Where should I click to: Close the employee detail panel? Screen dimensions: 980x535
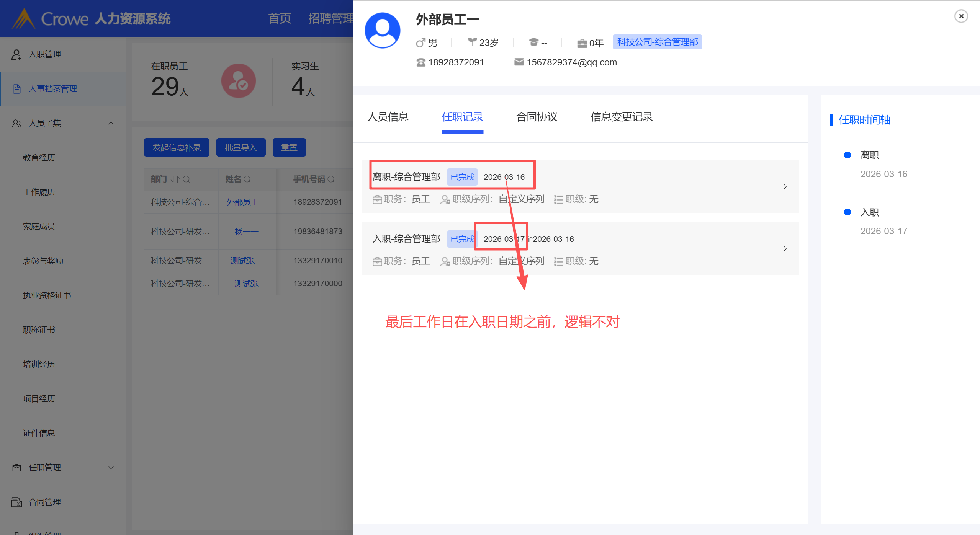click(x=961, y=16)
